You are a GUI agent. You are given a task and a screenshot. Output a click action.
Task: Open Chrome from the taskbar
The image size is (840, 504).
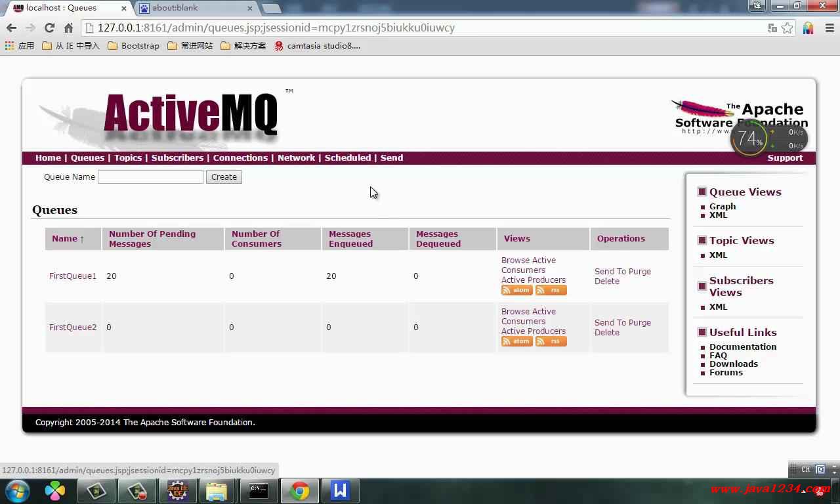(x=300, y=491)
